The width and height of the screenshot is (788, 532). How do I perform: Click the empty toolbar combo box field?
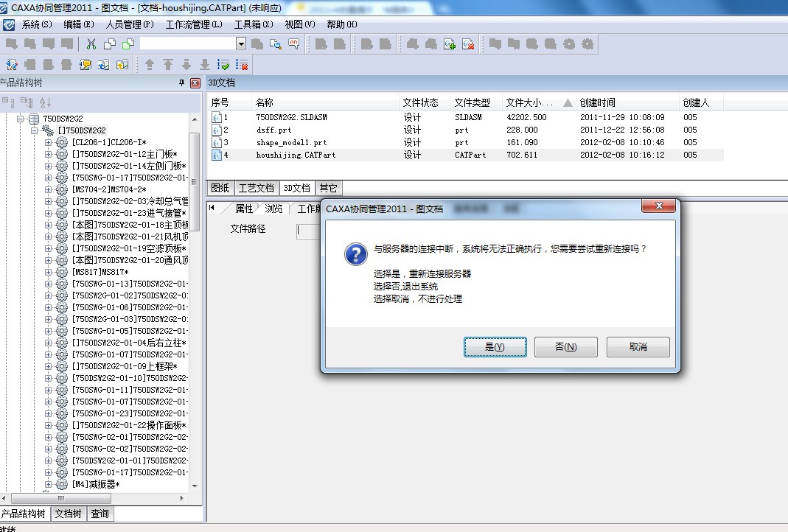[188, 43]
